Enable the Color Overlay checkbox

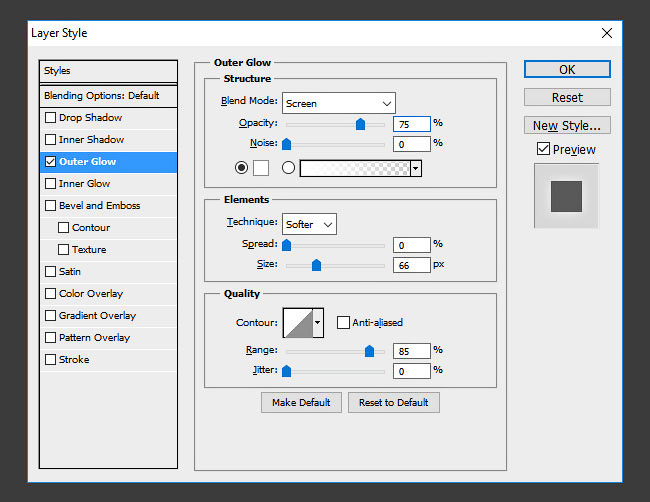pyautogui.click(x=50, y=293)
